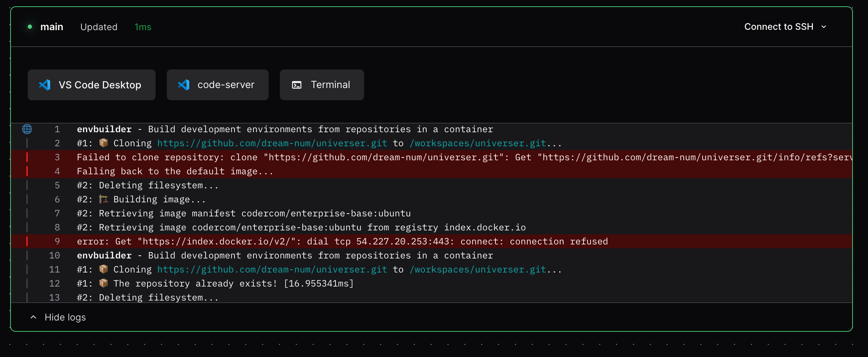This screenshot has height=357, width=868.
Task: Select envbuilder header on log line 10
Action: [x=432, y=255]
